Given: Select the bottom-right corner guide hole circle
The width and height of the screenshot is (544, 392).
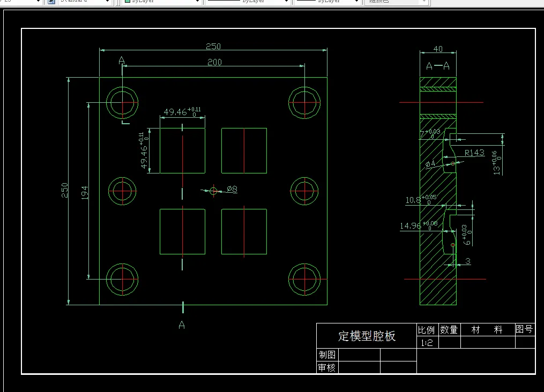Looking at the screenshot, I should point(304,280).
